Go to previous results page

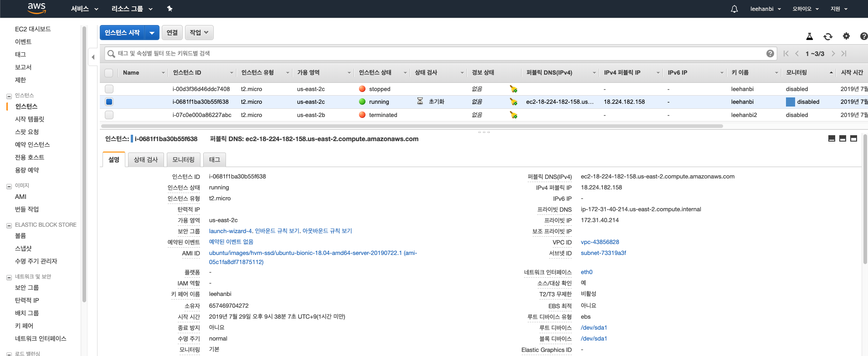click(797, 53)
